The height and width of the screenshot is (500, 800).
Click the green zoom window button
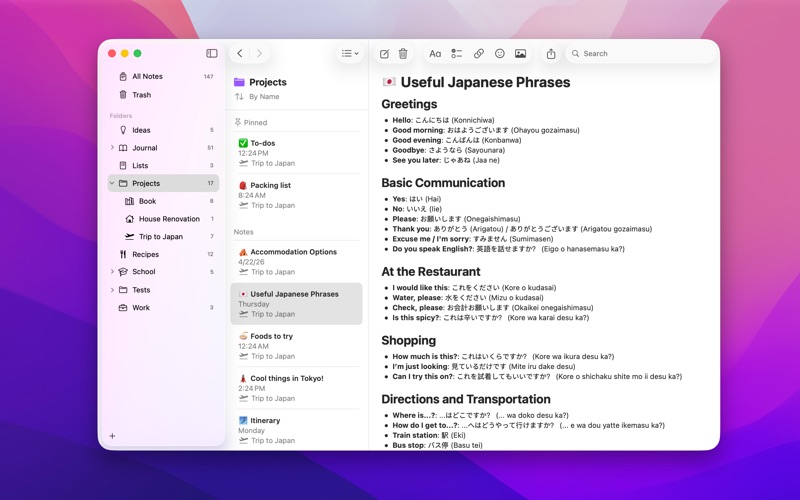137,53
